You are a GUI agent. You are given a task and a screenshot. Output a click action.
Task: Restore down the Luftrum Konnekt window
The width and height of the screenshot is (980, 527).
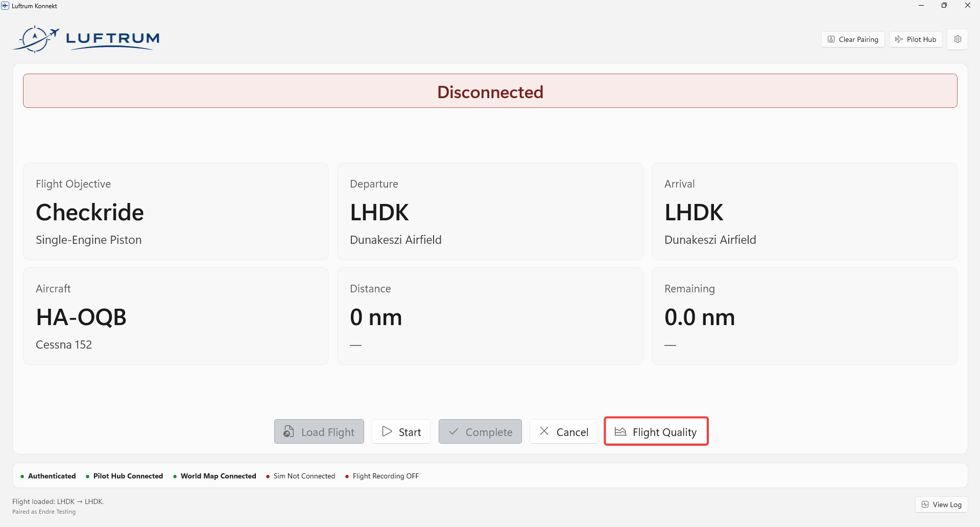944,6
